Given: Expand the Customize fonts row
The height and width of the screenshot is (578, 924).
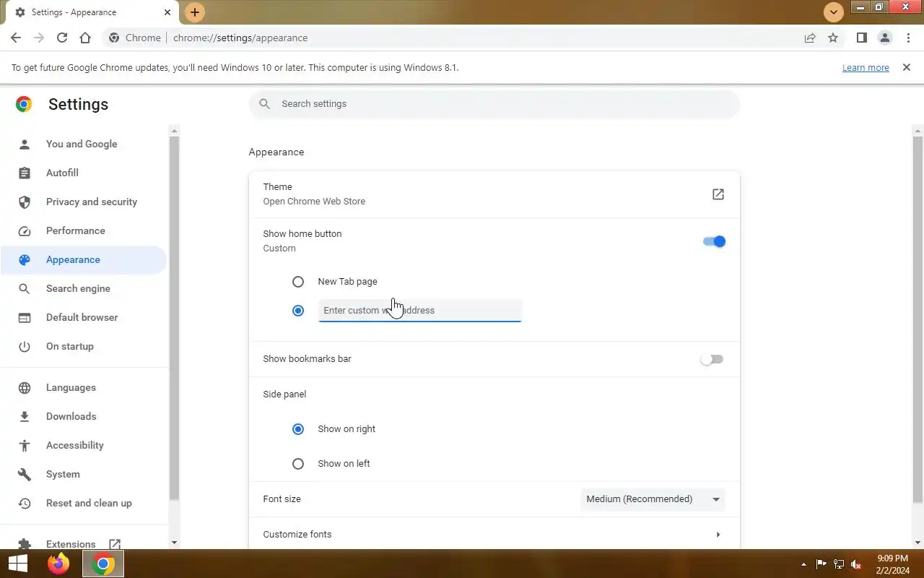Looking at the screenshot, I should [x=494, y=535].
